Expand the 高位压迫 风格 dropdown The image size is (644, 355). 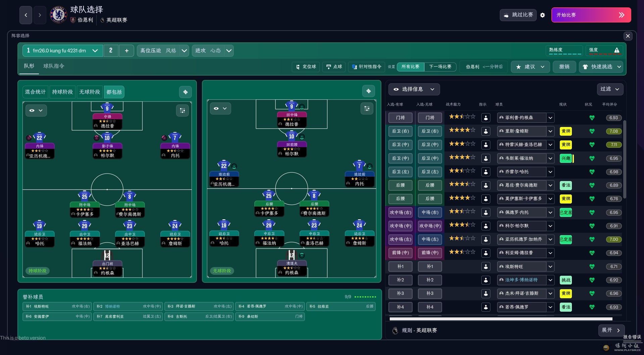pos(163,51)
